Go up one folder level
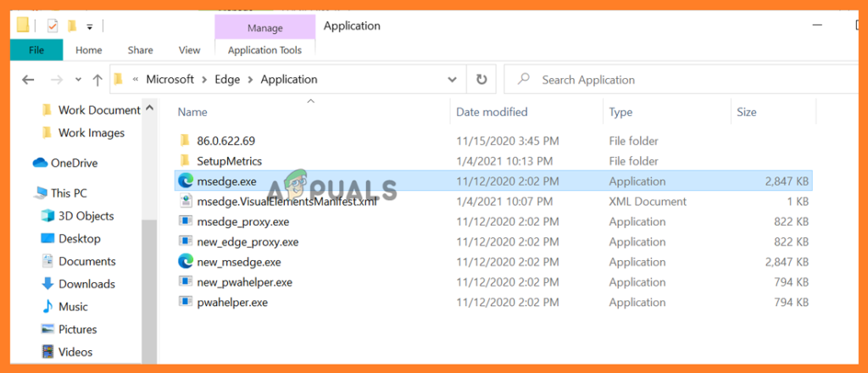The width and height of the screenshot is (868, 373). click(97, 80)
